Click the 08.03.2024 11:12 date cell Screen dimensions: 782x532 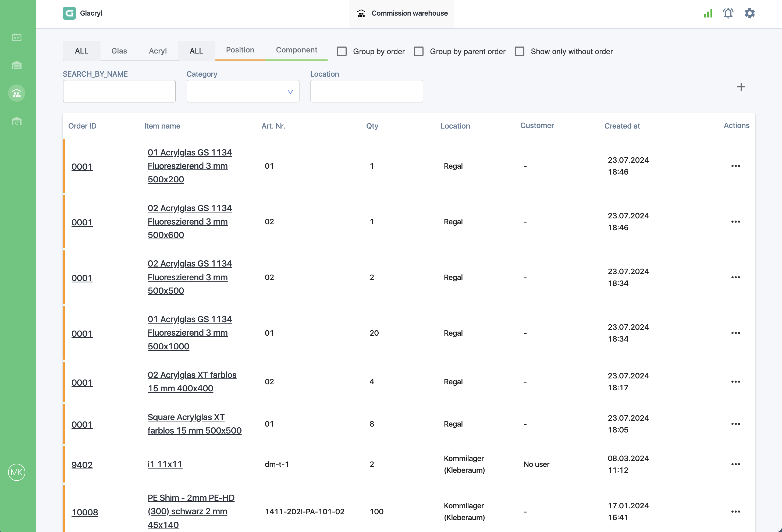(x=628, y=464)
